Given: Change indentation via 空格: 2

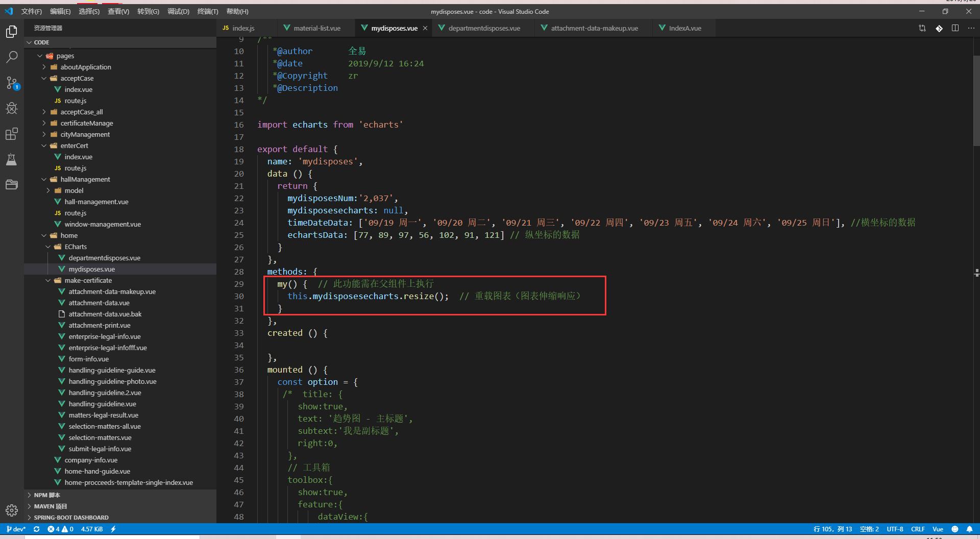Looking at the screenshot, I should tap(869, 529).
